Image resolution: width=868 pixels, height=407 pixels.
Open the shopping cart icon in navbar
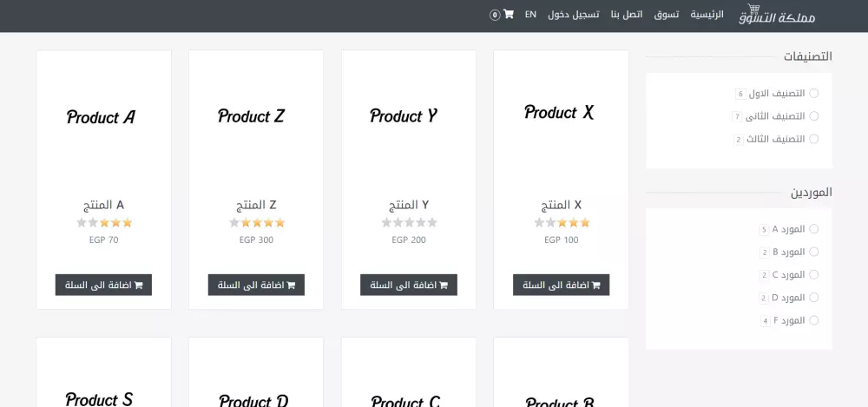509,15
